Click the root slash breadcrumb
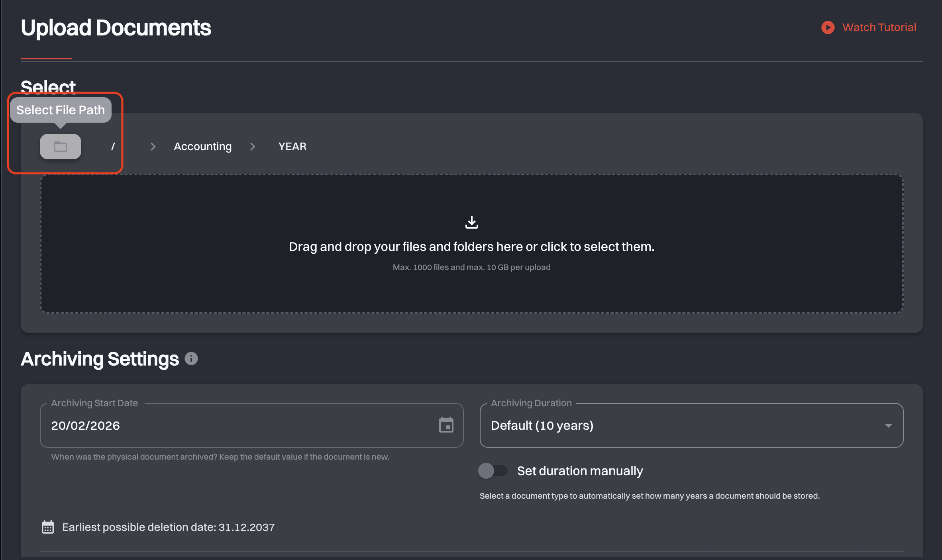 click(113, 147)
